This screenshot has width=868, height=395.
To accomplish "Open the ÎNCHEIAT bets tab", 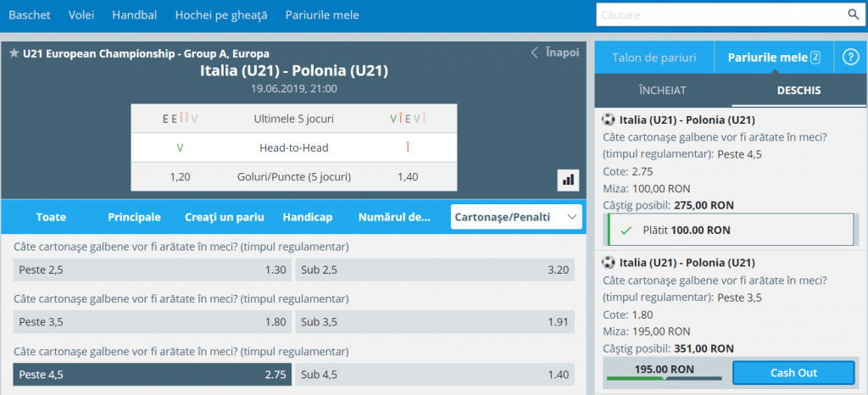I will [x=661, y=90].
